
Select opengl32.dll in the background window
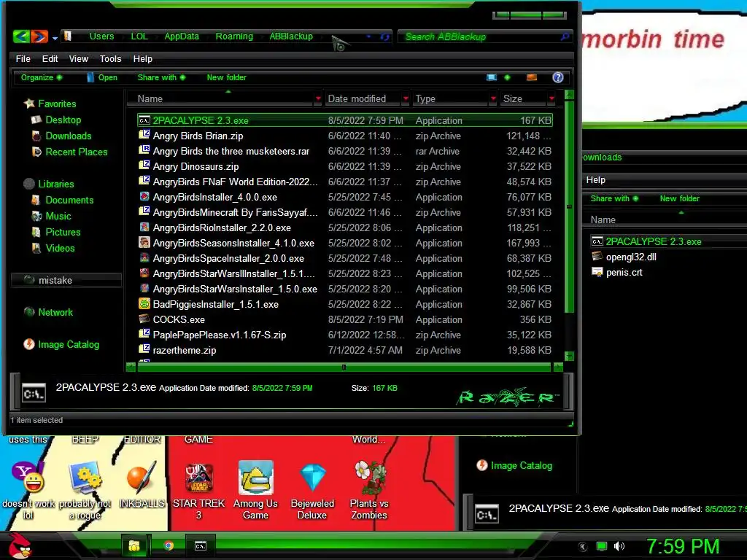631,257
